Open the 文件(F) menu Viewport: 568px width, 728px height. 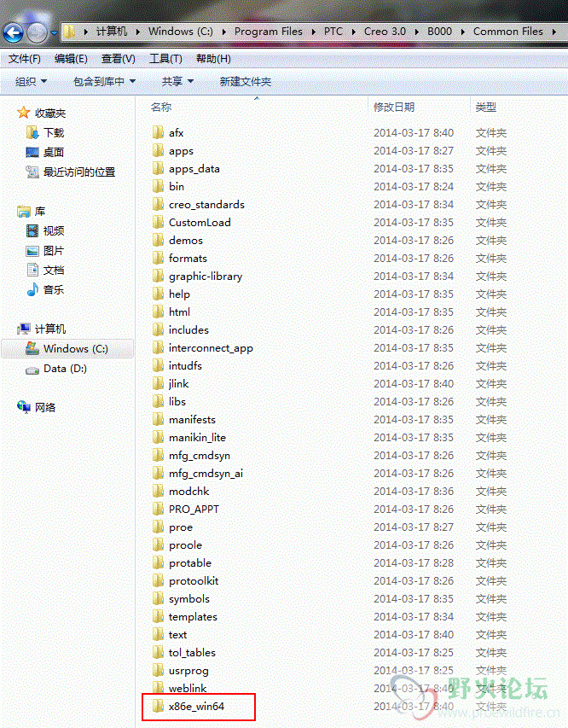pos(25,59)
